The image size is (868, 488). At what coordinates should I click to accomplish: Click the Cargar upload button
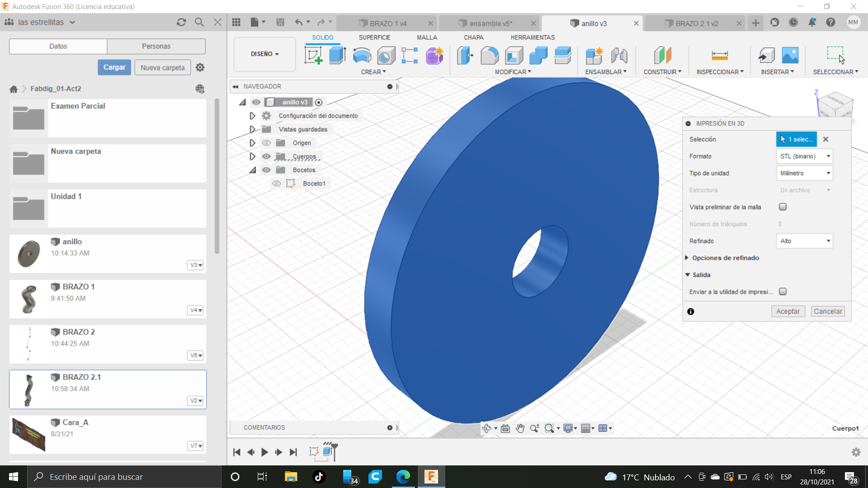114,67
